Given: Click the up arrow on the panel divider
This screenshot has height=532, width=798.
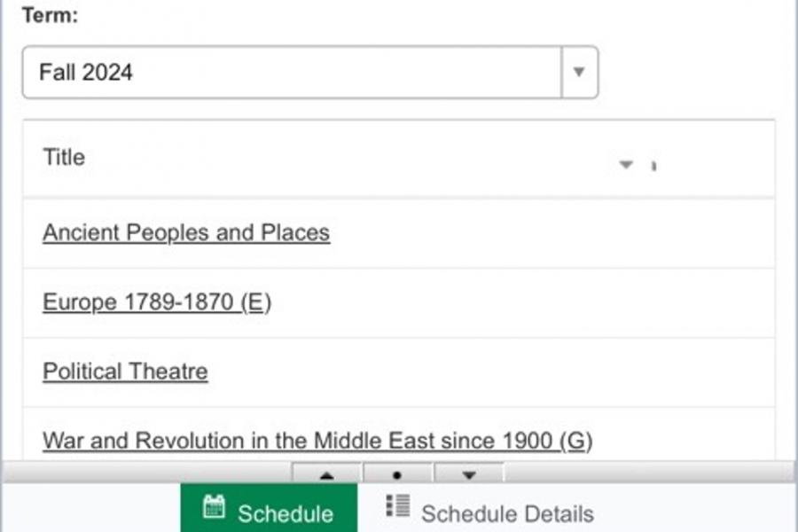Looking at the screenshot, I should (x=326, y=475).
